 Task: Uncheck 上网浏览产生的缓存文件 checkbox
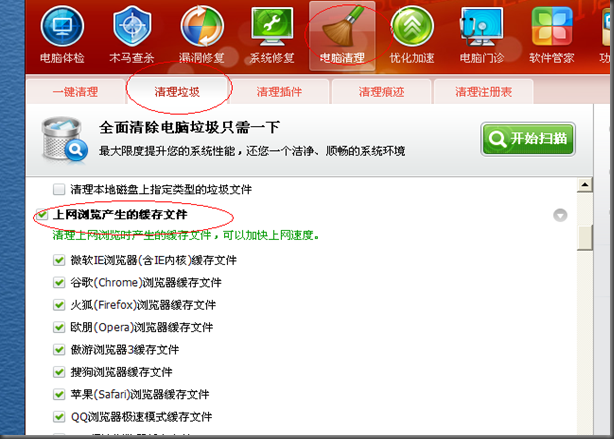click(42, 215)
